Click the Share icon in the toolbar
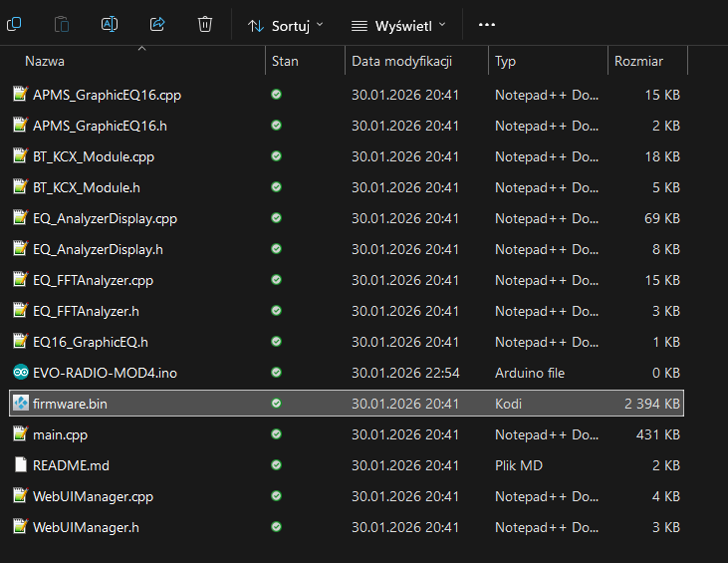 [x=157, y=23]
